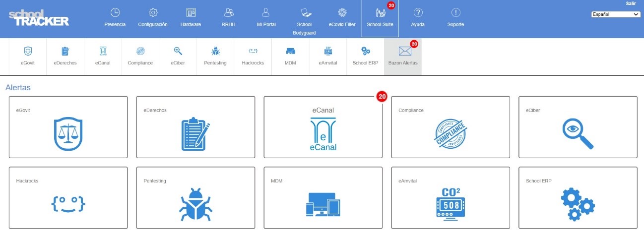Open eCovid Filter in top bar
The height and width of the screenshot is (238, 644).
point(342,13)
